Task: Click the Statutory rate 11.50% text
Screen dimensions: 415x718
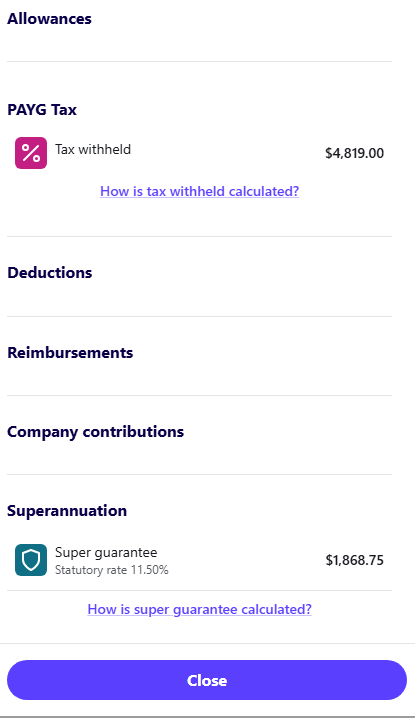Action: pyautogui.click(x=112, y=570)
